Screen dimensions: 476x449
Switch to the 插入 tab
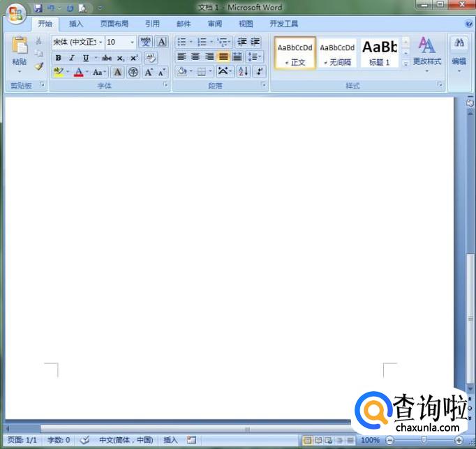click(x=76, y=24)
